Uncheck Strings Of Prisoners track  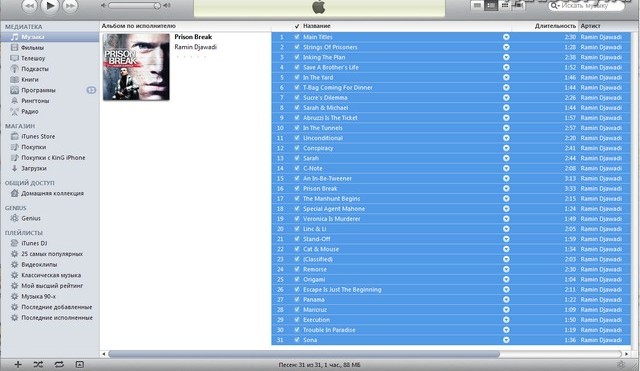[297, 47]
